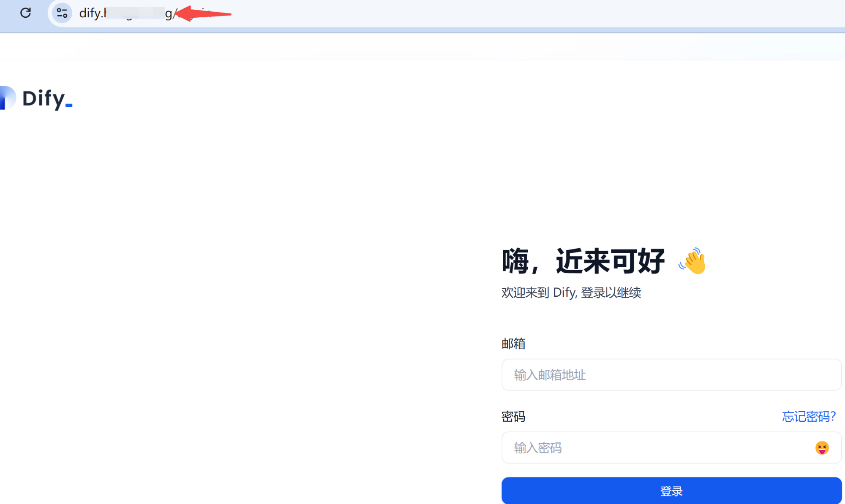Click the empty bookmarks bar below address bar
The image size is (845, 504).
pyautogui.click(x=422, y=46)
